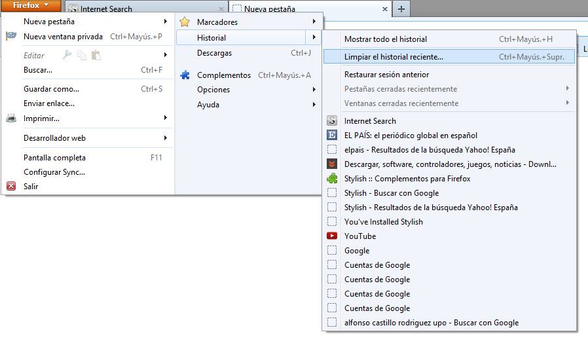
Task: Click the icon beside You've Installed Stylish
Action: click(332, 221)
